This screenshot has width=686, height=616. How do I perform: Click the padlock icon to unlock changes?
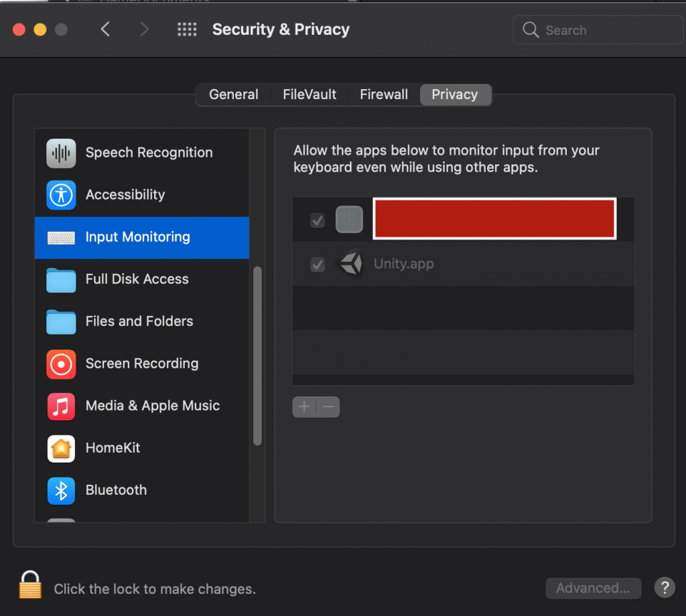click(x=30, y=585)
